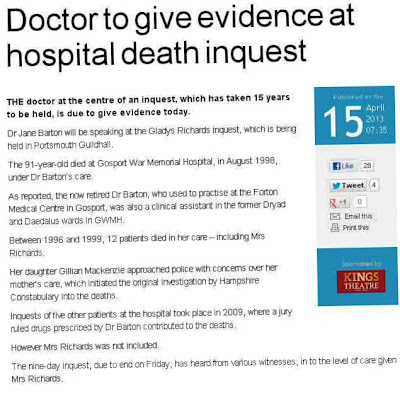Viewport: 400px width, 400px height.
Task: Open the Print this link
Action: point(356,228)
